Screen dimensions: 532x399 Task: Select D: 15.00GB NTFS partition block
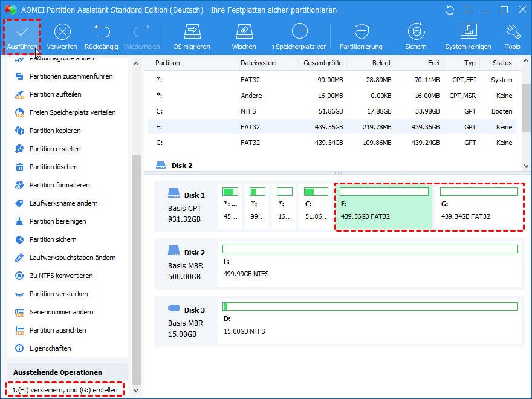(370, 321)
